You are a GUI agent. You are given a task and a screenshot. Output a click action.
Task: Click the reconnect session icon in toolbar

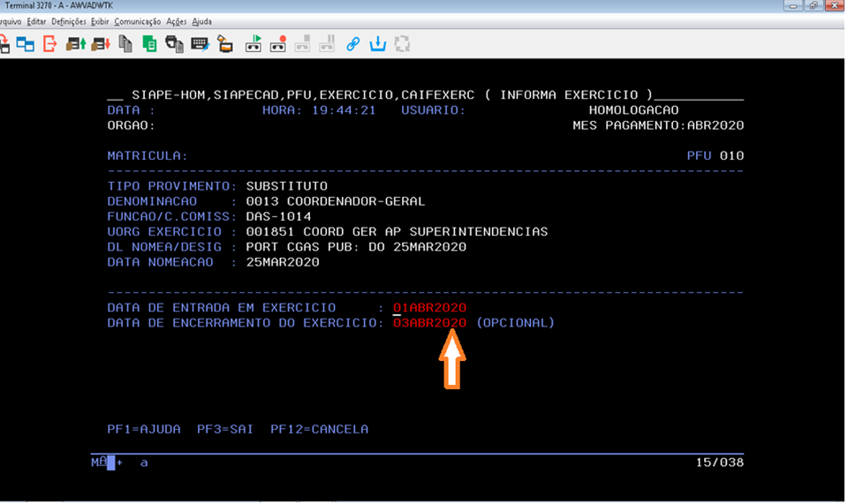pos(4,44)
